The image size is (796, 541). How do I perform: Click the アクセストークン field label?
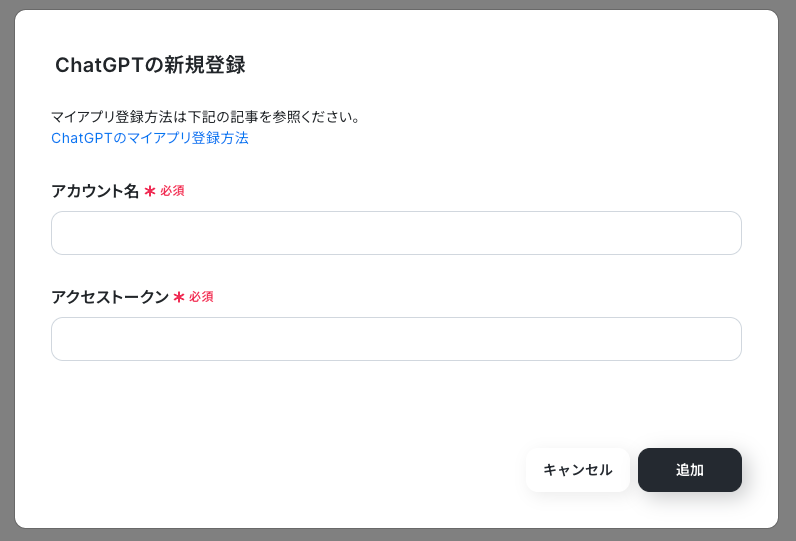[x=110, y=297]
